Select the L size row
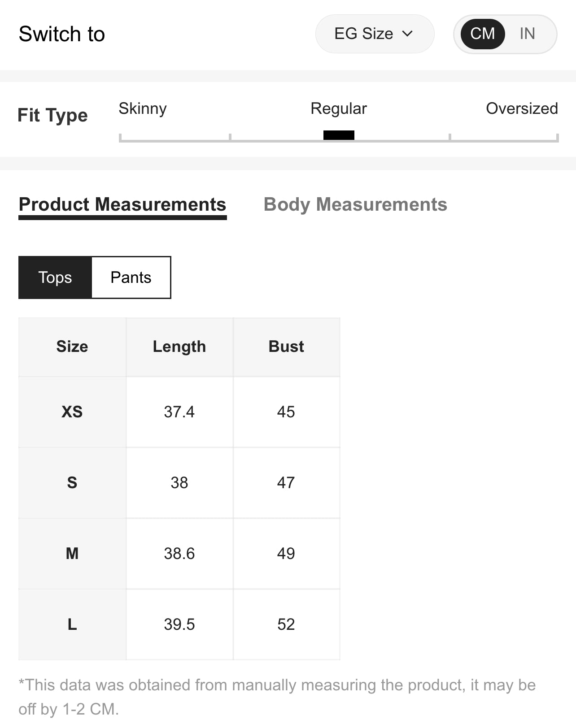 [72, 624]
